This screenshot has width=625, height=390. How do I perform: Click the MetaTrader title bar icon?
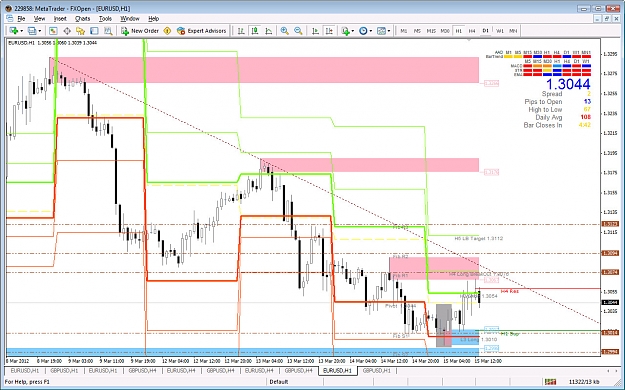point(8,8)
